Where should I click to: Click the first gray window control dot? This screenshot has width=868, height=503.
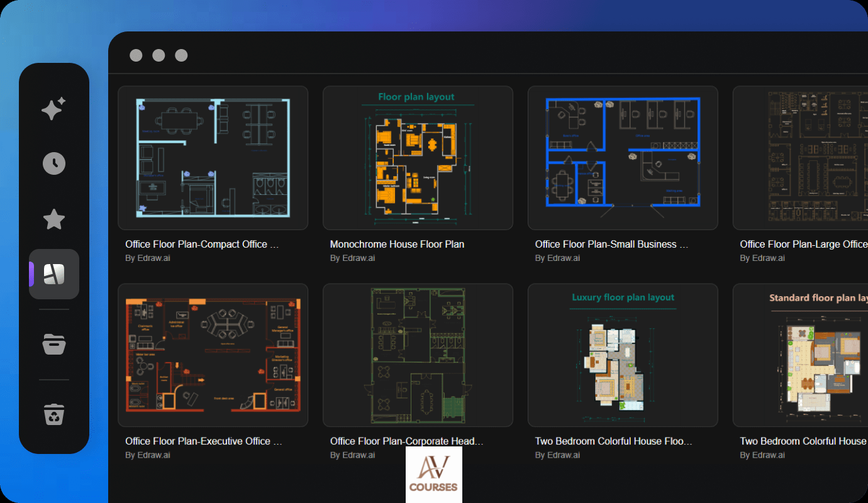pyautogui.click(x=136, y=55)
